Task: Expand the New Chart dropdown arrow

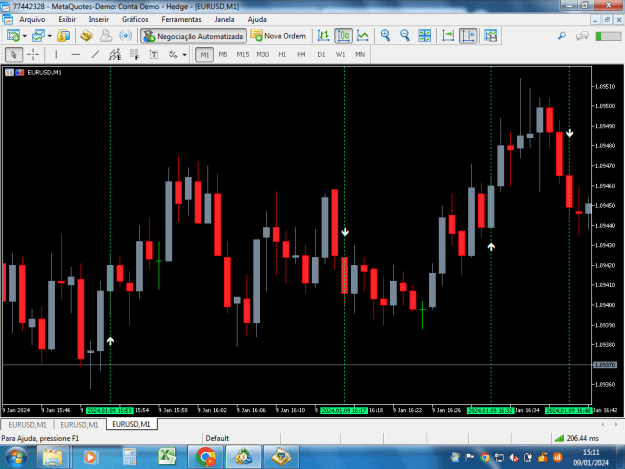Action: 25,36
